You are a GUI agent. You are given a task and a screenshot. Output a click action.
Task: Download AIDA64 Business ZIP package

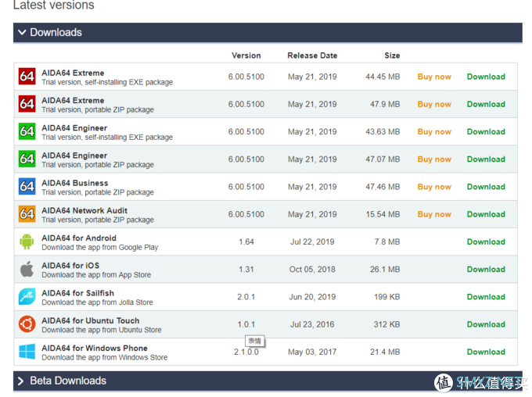tap(486, 187)
